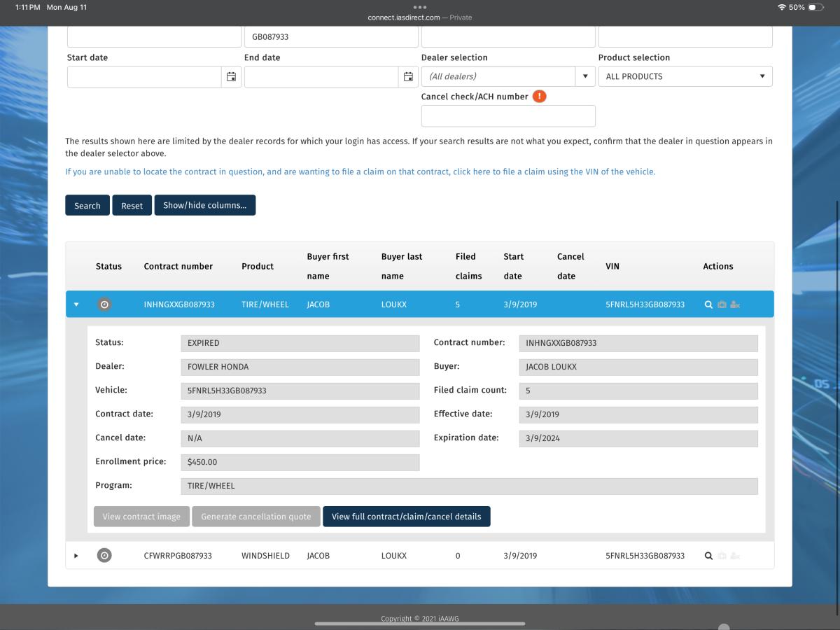Collapse the INHNGXXGB087933 contract row
The image size is (840, 630).
click(x=76, y=304)
